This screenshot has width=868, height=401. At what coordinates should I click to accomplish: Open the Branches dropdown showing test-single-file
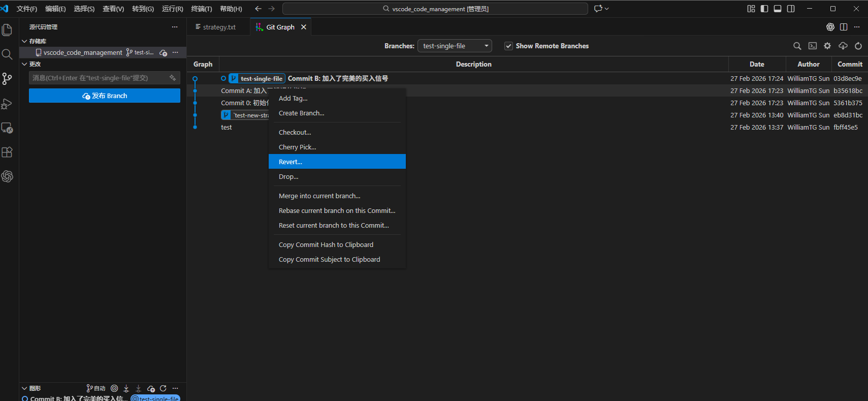click(455, 46)
